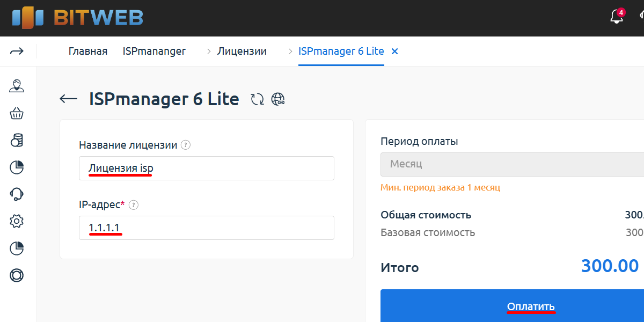The height and width of the screenshot is (322, 644).
Task: Click the refresh icon beside title
Action: (x=258, y=99)
